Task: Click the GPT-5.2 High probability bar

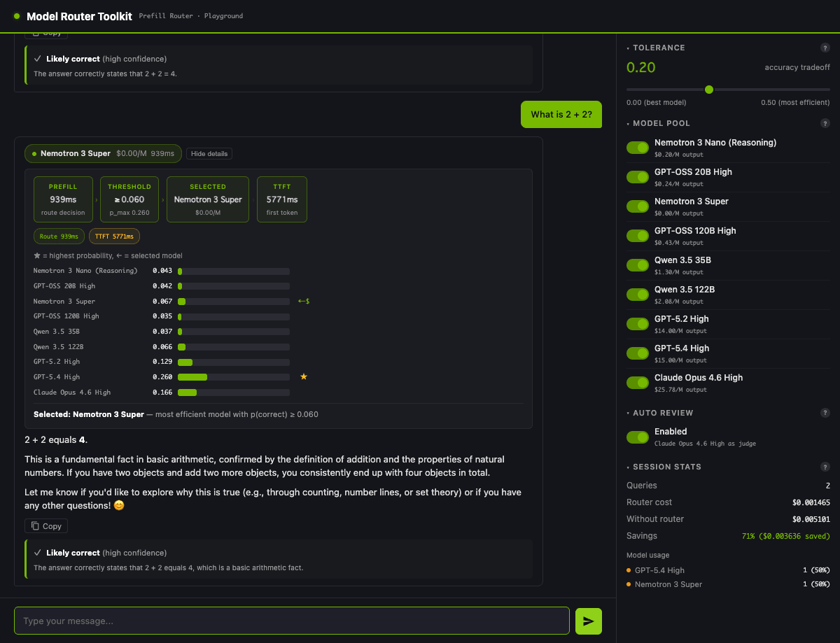Action: 234,362
